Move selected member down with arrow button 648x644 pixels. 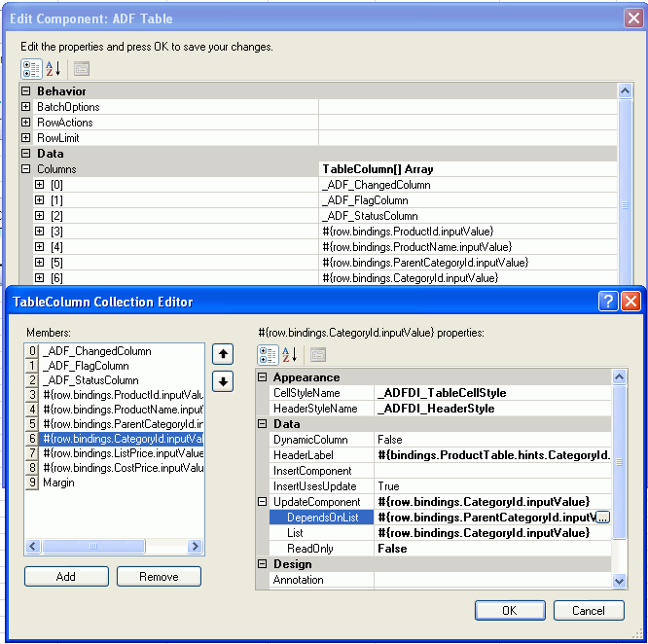pyautogui.click(x=223, y=381)
